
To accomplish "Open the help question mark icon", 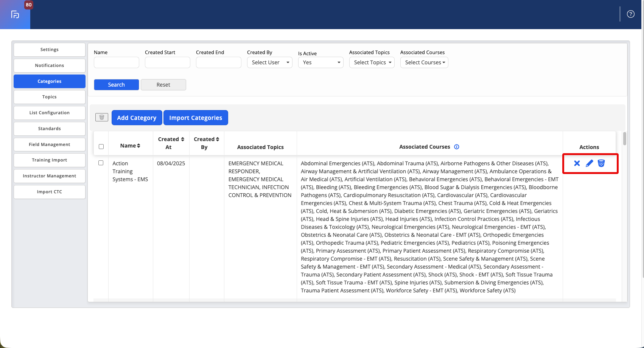I will coord(630,14).
